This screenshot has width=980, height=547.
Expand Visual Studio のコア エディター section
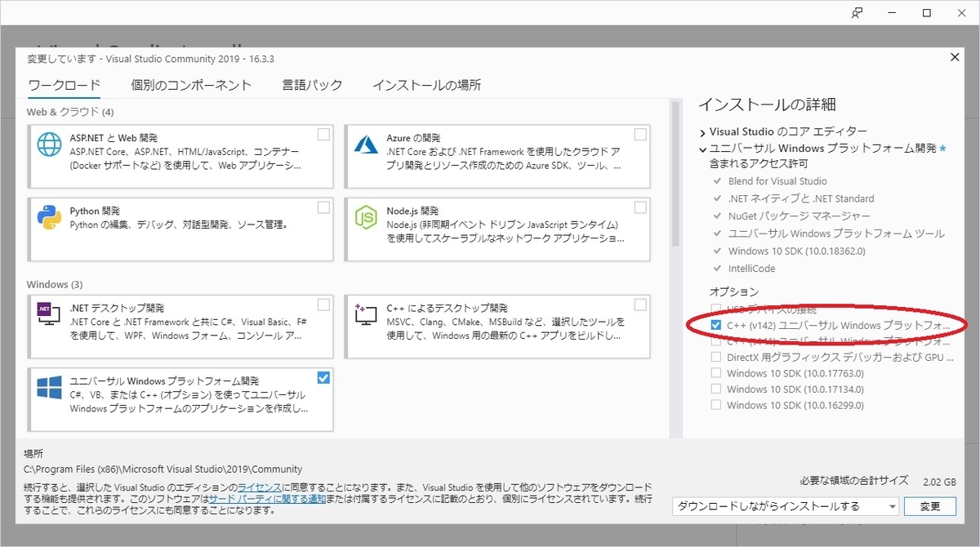(702, 132)
